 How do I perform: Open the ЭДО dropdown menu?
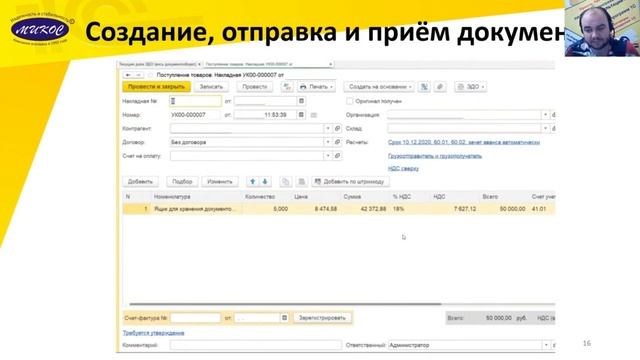coord(471,87)
